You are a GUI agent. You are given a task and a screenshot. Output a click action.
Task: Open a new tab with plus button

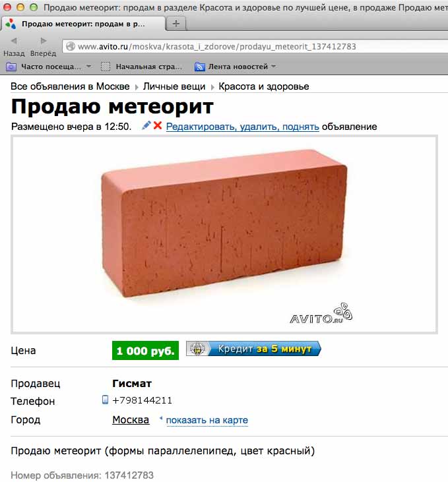(x=176, y=24)
